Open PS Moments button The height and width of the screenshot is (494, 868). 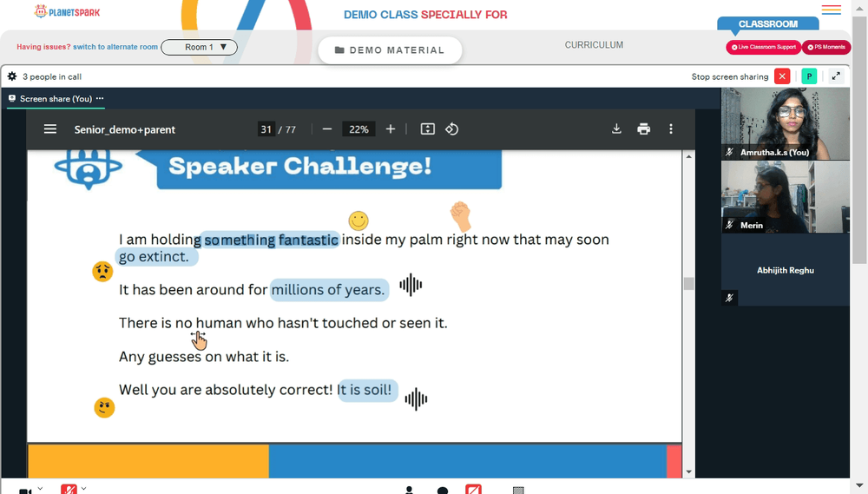click(x=826, y=47)
